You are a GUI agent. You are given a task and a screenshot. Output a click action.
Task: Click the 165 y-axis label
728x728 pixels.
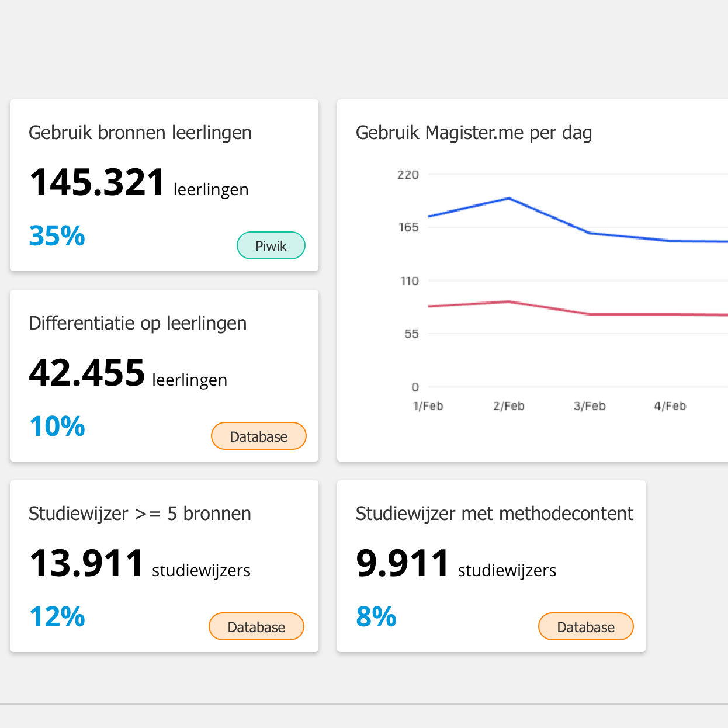point(409,227)
